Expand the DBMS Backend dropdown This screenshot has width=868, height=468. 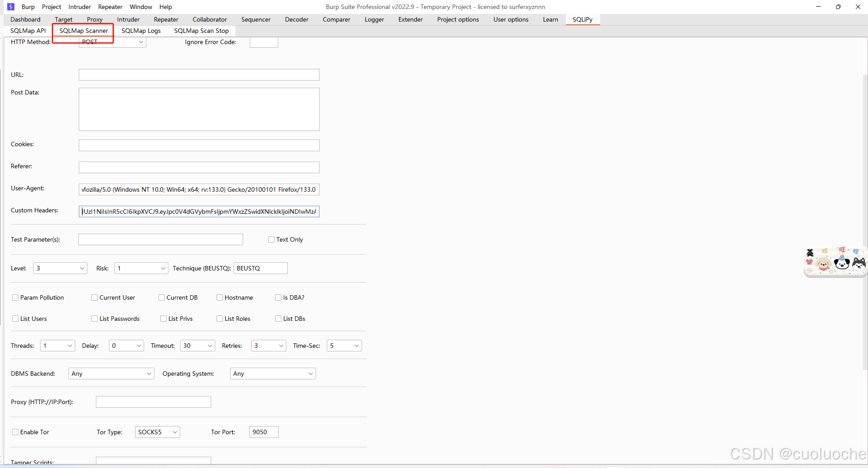click(111, 373)
